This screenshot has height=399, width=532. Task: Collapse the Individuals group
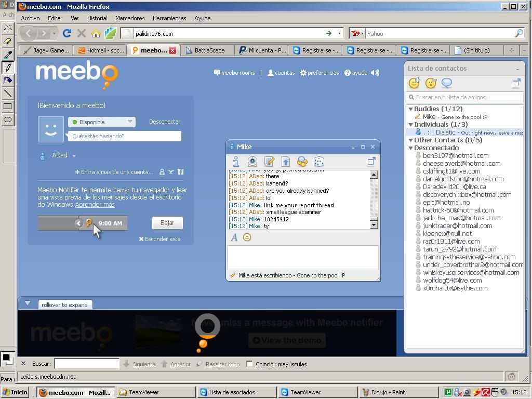coord(410,125)
